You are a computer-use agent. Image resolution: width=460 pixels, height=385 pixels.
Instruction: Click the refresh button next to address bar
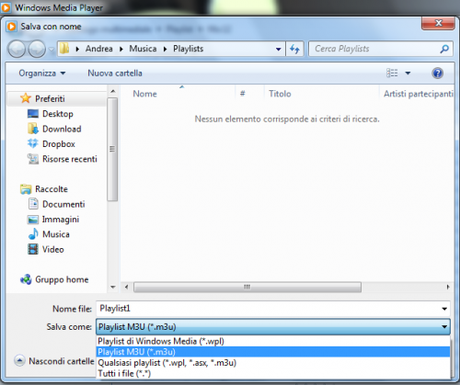295,49
